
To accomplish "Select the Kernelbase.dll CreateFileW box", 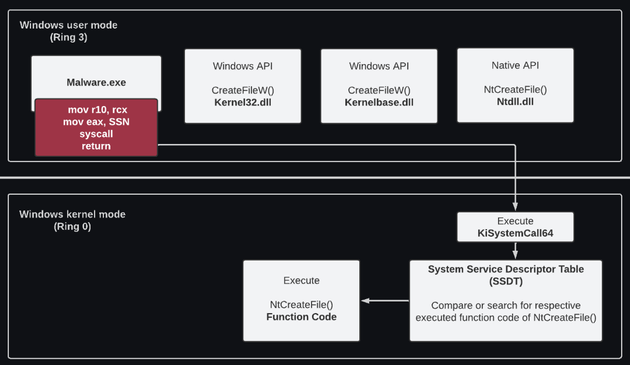I will pos(379,86).
